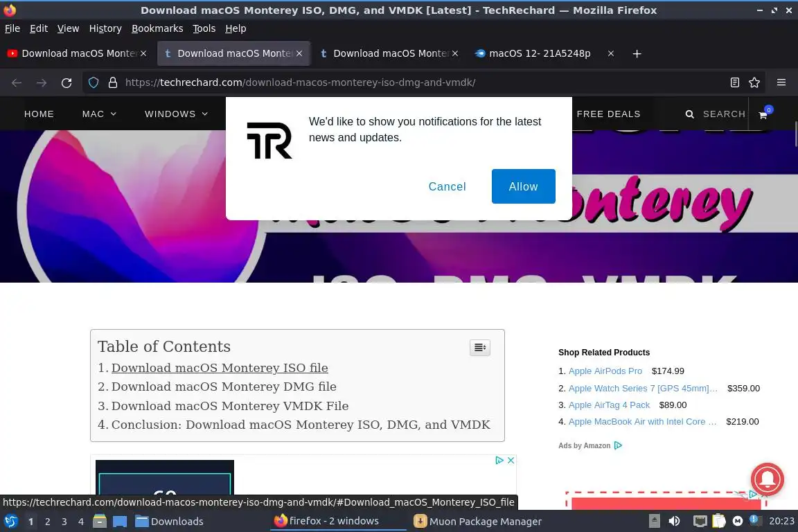Switch to virtual desktop 4
Screen dimensions: 798x532
(81, 522)
